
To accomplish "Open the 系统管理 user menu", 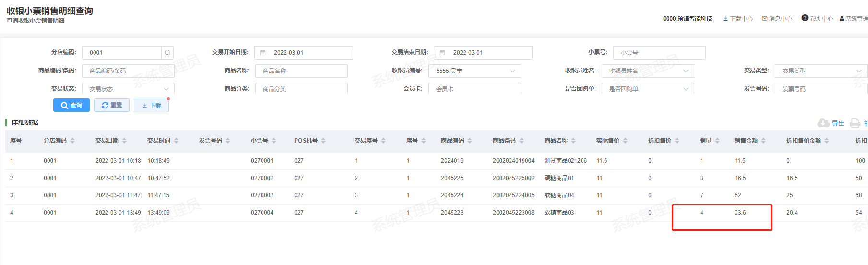I will pyautogui.click(x=854, y=19).
